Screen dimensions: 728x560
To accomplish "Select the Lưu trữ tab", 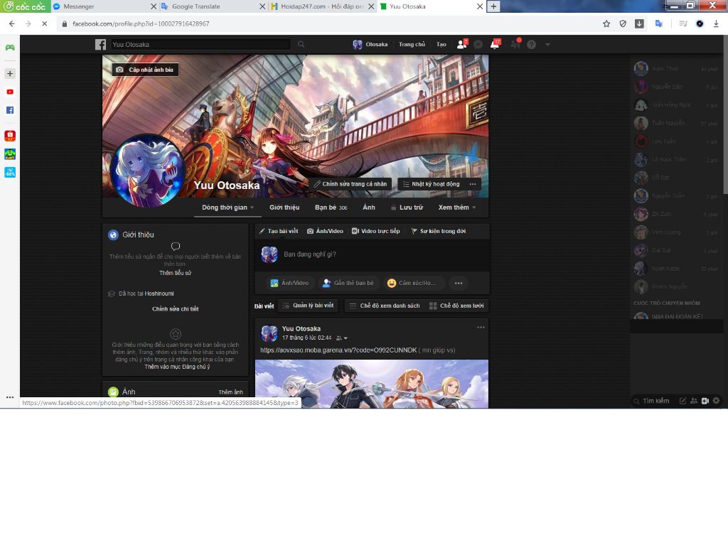I will click(407, 208).
